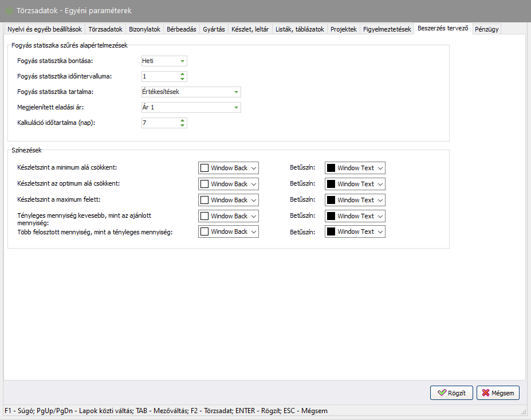Increase Kalkuláció időtartalma value with up arrow
The height and width of the screenshot is (420, 531).
[x=182, y=120]
